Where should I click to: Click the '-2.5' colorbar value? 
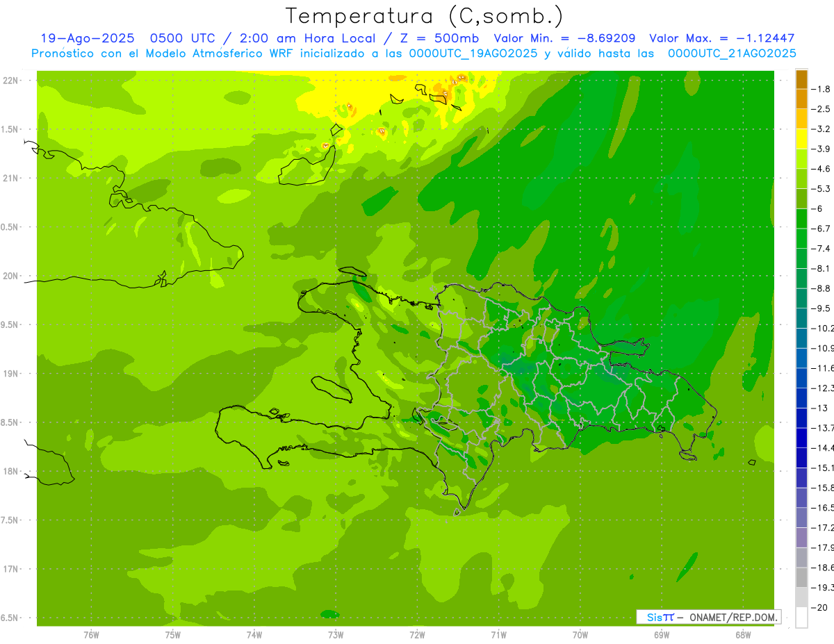point(821,109)
